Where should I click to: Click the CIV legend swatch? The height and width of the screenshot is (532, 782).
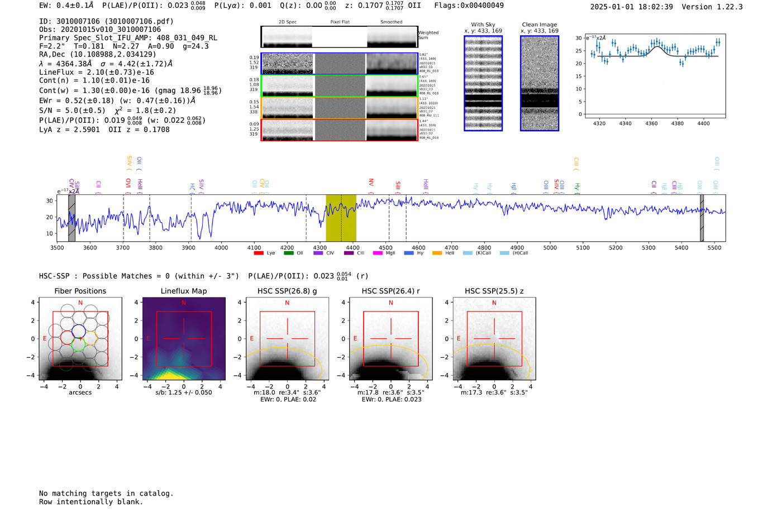pos(318,253)
